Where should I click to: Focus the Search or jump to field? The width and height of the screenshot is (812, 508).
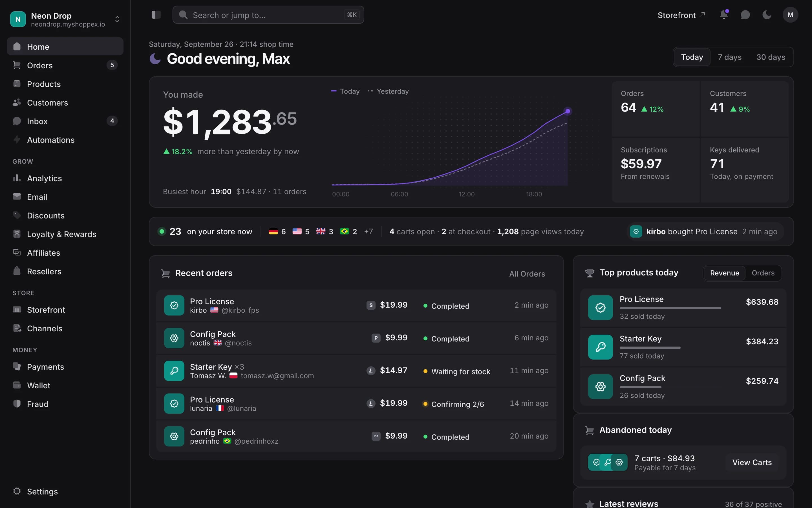[x=268, y=15]
